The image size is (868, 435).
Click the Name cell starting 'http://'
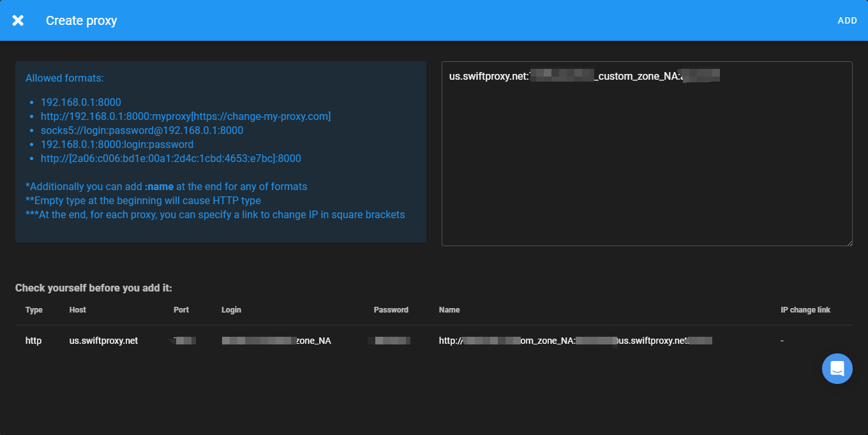[576, 341]
